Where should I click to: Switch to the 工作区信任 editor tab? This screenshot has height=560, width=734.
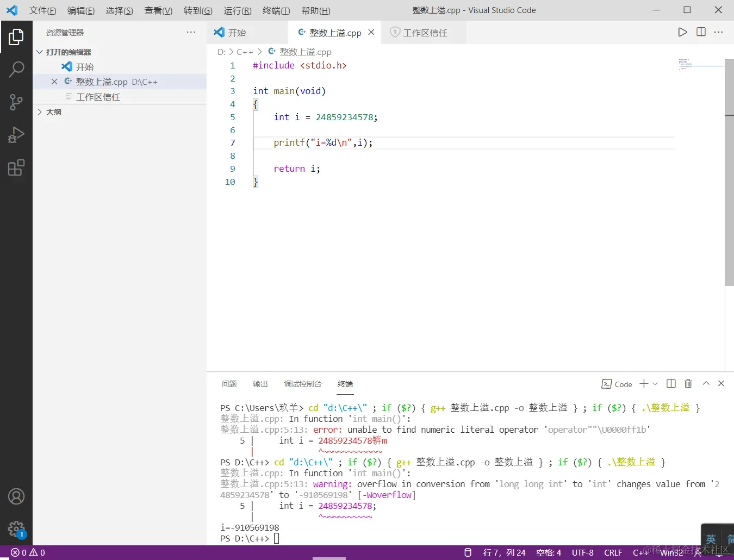point(424,32)
